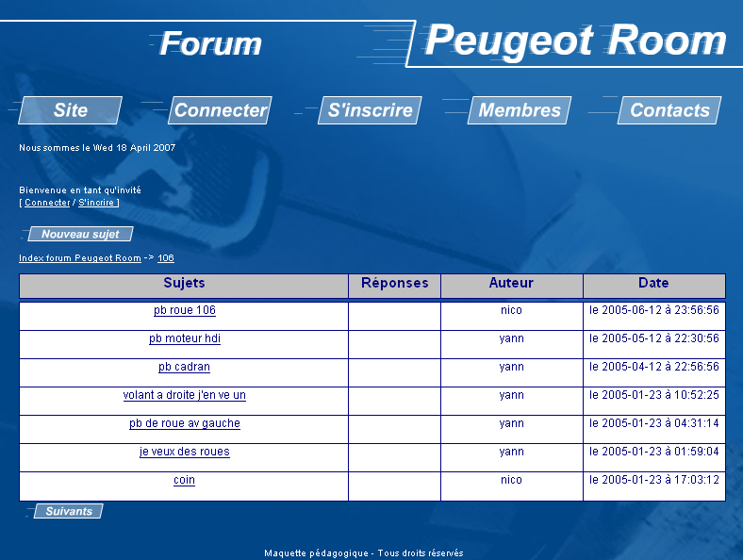The height and width of the screenshot is (560, 743).
Task: Select the date 'le 2005-01-23 à 01:59:04'
Action: coord(654,452)
